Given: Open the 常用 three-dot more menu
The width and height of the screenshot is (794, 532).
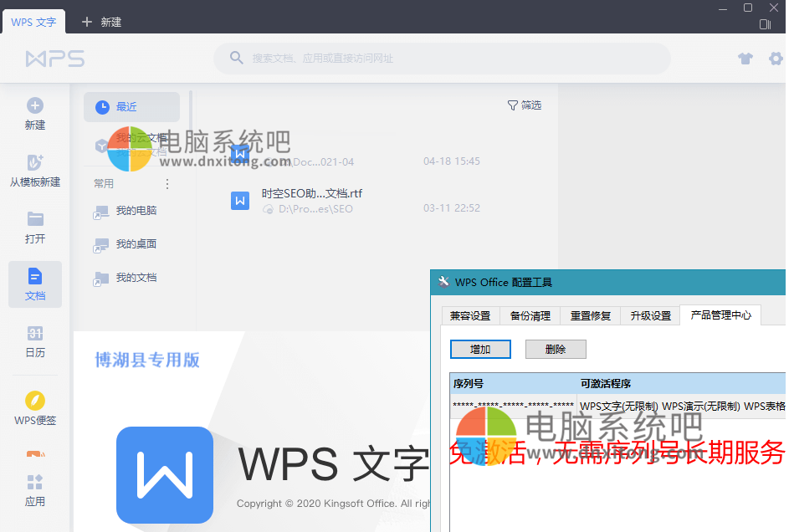Looking at the screenshot, I should (x=167, y=184).
